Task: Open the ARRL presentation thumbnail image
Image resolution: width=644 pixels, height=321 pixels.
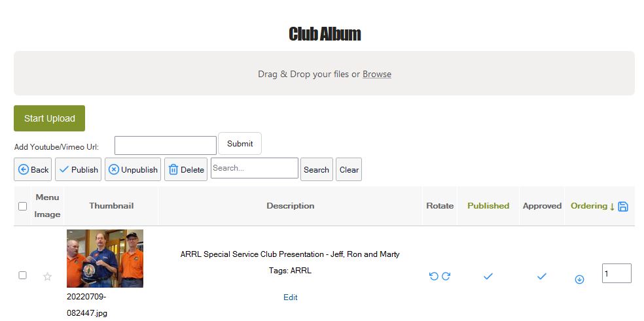Action: tap(105, 259)
